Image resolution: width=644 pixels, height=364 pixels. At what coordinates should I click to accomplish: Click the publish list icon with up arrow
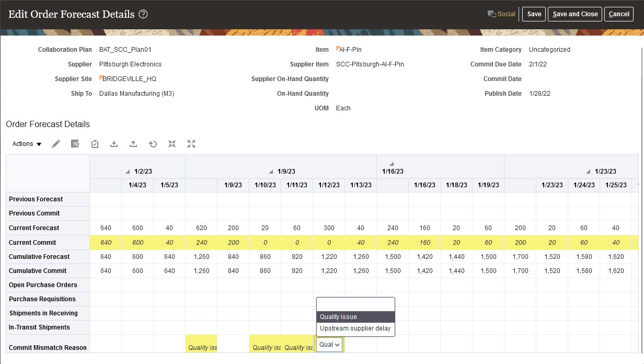[x=75, y=144]
